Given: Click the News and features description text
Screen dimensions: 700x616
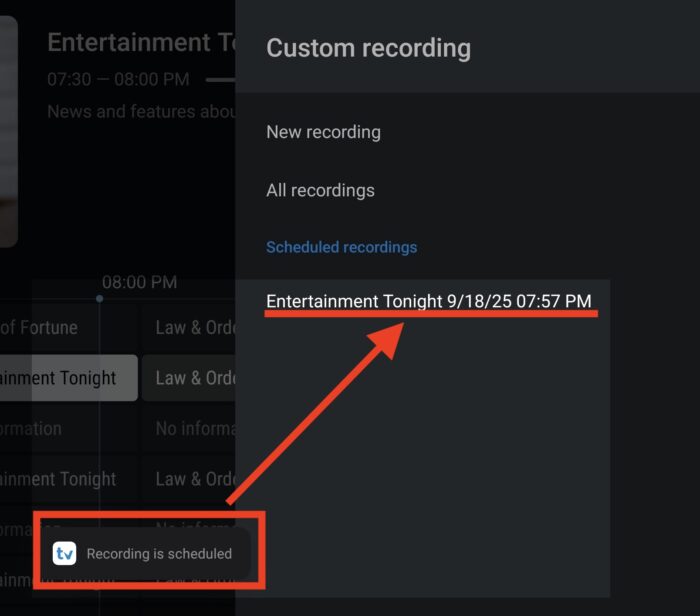Looking at the screenshot, I should pos(140,112).
